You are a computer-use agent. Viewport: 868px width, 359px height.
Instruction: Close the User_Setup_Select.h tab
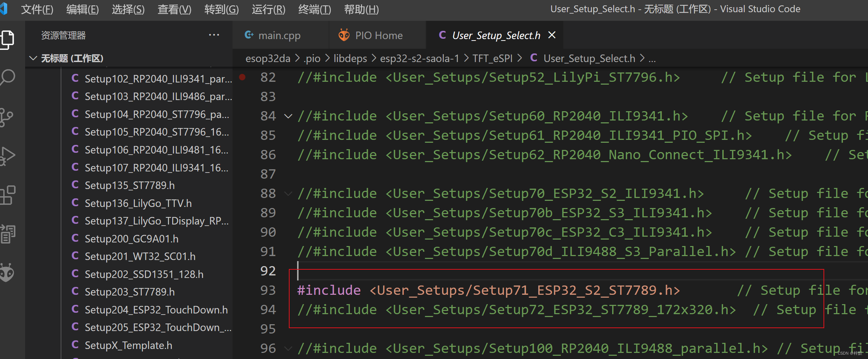point(552,35)
